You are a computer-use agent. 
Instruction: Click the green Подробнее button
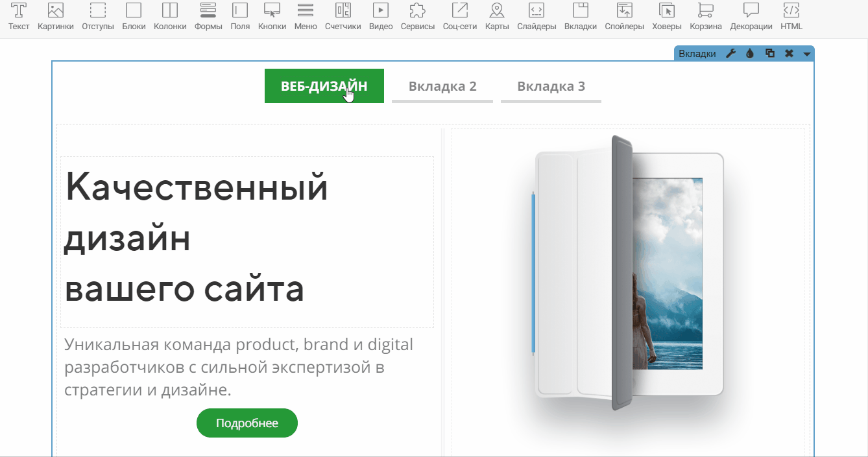click(x=247, y=423)
